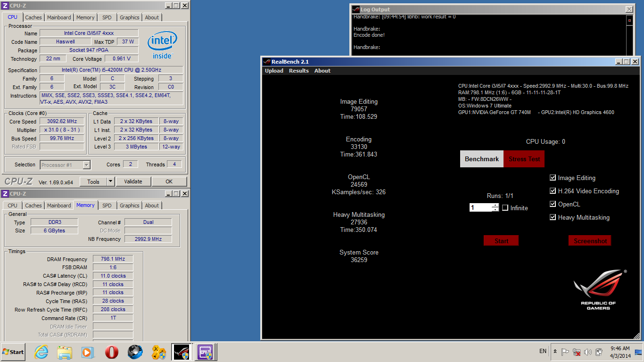Click the NB Frequency value 2992.9 MHz
Screen dimensions: 644x362
pyautogui.click(x=148, y=239)
